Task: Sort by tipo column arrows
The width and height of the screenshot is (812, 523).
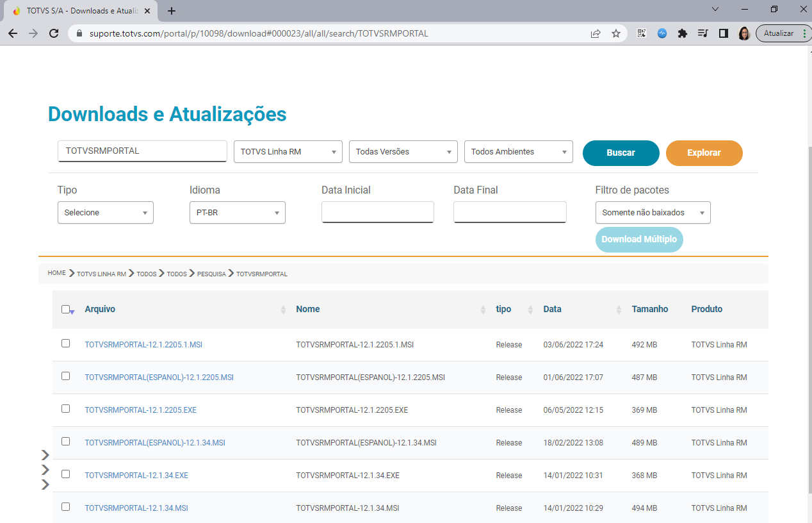Action: [530, 310]
